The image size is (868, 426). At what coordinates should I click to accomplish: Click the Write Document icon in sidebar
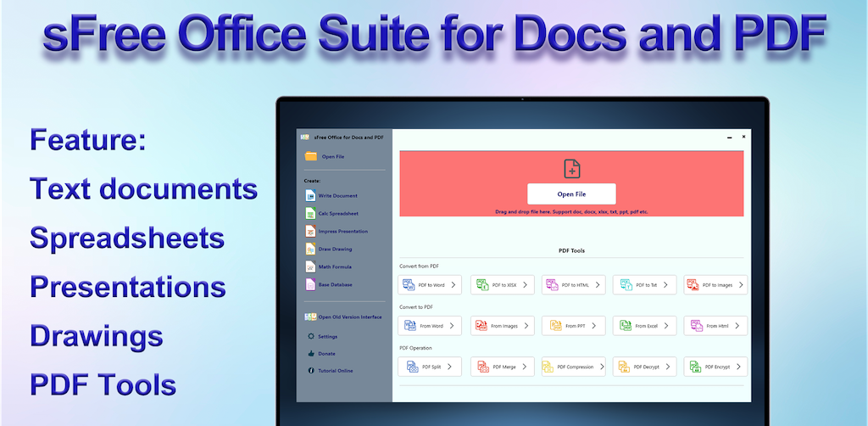point(311,196)
